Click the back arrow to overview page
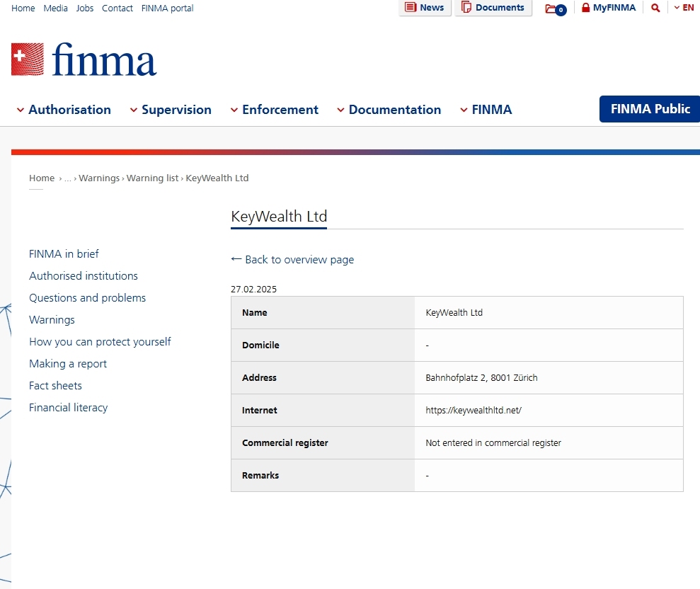Screen dimensions: 700x589 (x=236, y=259)
